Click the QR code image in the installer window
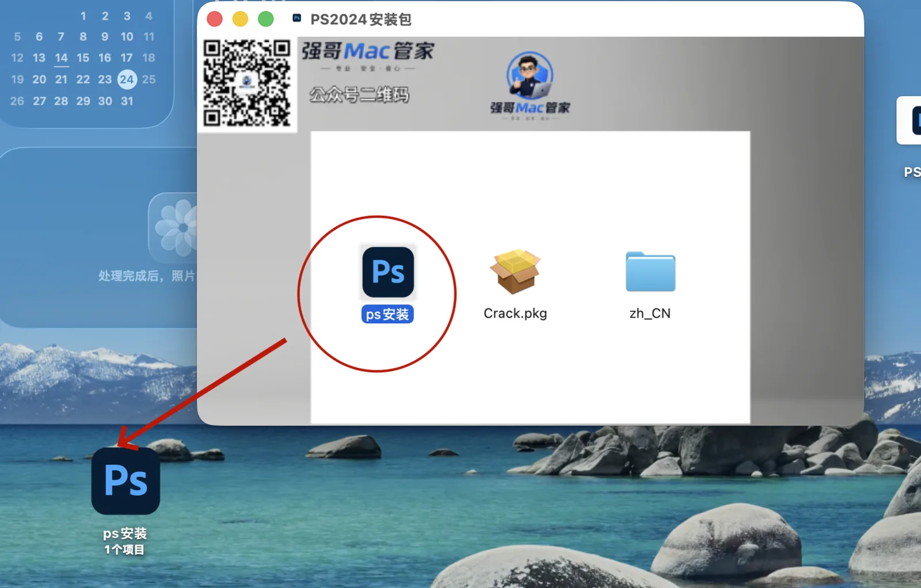The image size is (921, 588). click(x=247, y=83)
